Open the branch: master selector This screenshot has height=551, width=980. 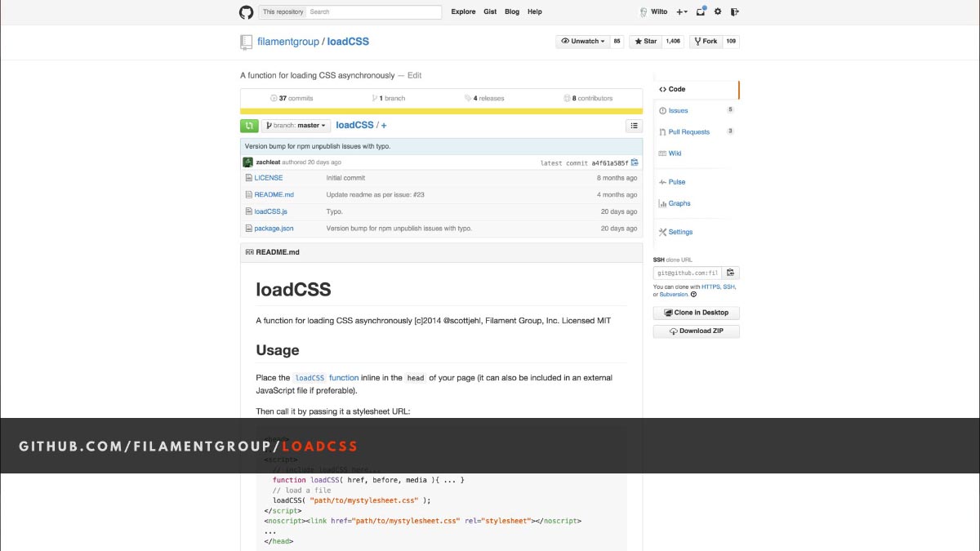tap(296, 126)
